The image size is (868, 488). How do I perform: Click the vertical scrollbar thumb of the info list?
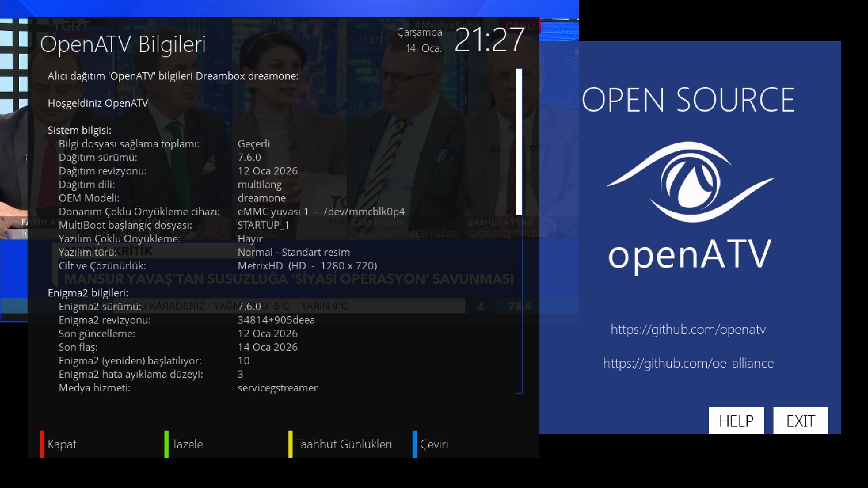point(519,142)
